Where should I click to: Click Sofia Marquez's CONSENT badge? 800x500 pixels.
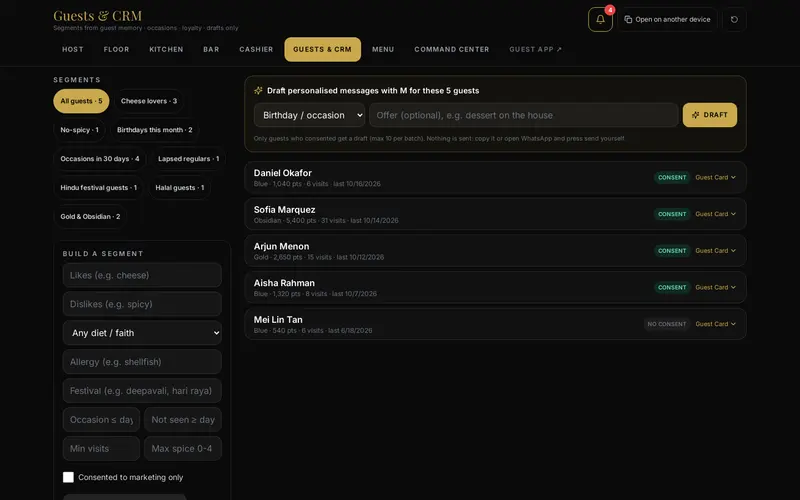click(672, 214)
